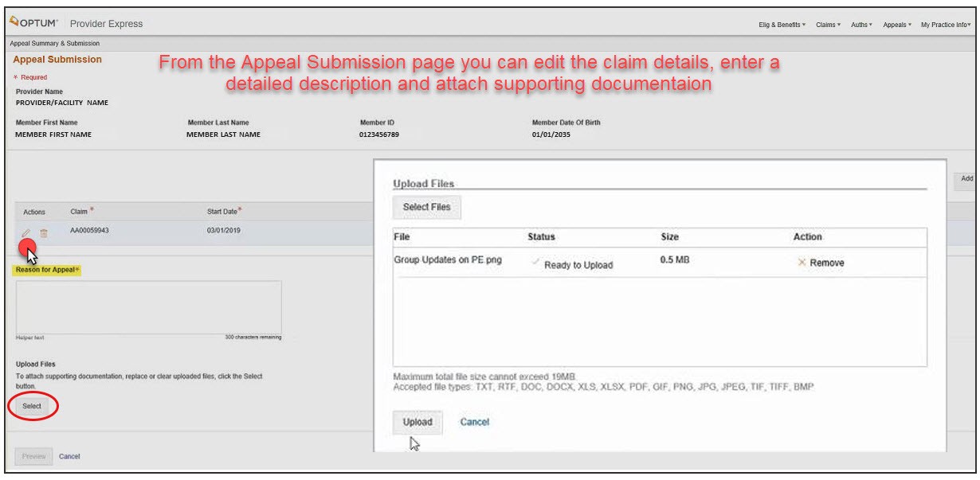
Task: Click the pencil edit icon for claim AA00059943
Action: pos(26,232)
